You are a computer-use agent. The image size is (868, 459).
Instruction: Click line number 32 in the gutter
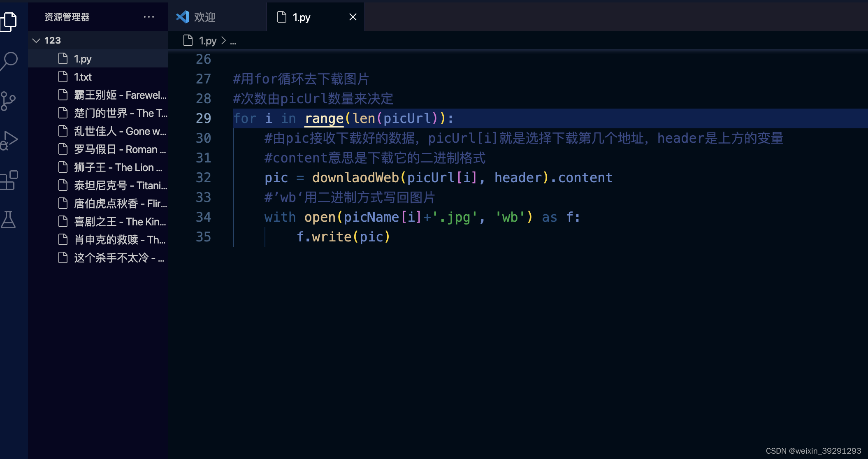click(x=203, y=178)
